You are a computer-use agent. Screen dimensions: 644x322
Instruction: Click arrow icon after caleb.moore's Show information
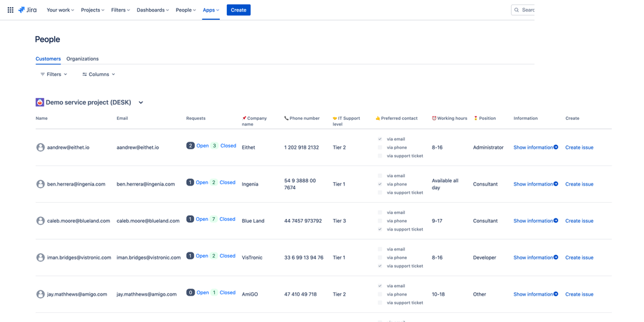pos(556,221)
